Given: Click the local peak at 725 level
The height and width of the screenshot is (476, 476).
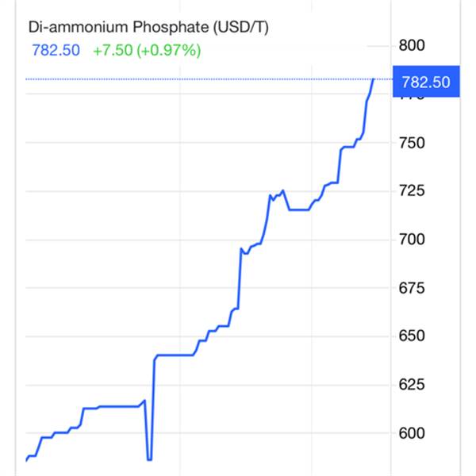Looking at the screenshot, I should tap(283, 190).
